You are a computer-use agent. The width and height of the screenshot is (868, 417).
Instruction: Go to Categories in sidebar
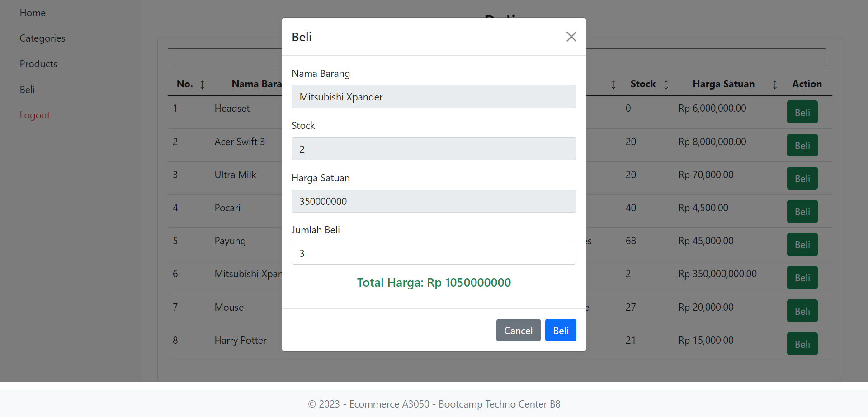(x=42, y=38)
